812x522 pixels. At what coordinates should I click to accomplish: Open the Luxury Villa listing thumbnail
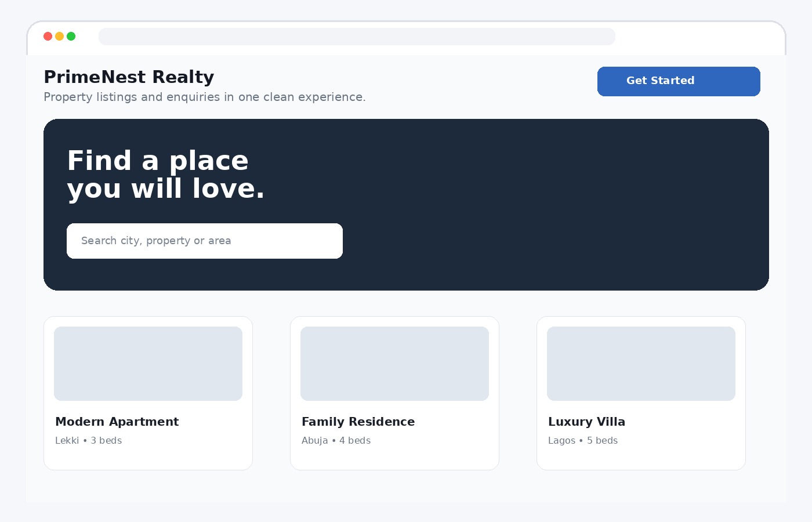tap(641, 364)
